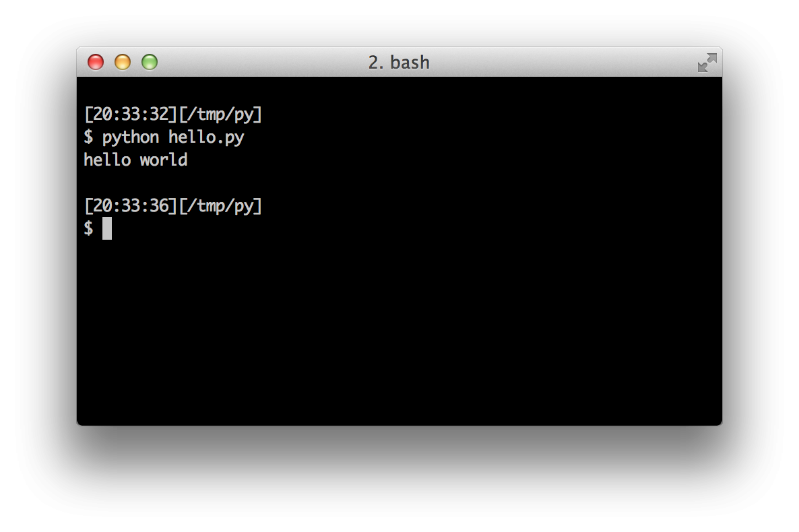Click the blank line between output and second prompt
This screenshot has height=532, width=799.
(x=399, y=182)
